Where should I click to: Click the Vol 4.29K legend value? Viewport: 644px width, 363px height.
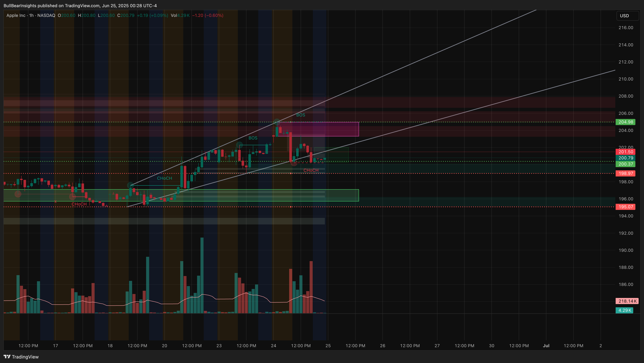pyautogui.click(x=180, y=15)
